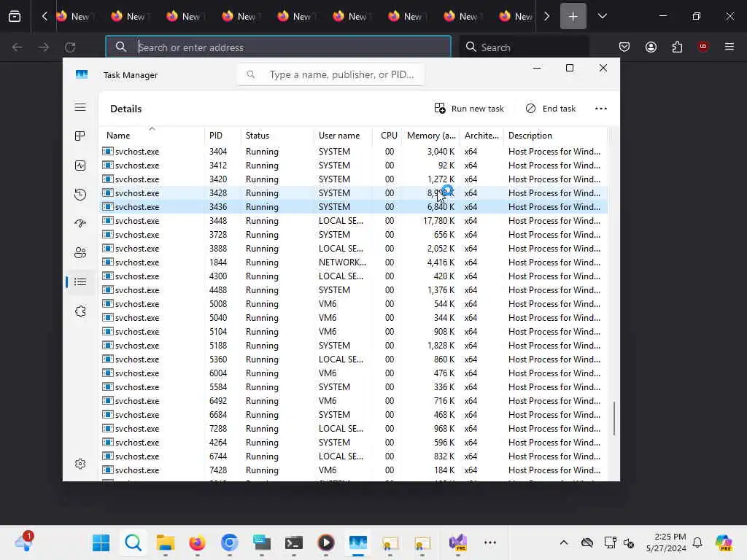This screenshot has width=747, height=560.
Task: Select svchost.exe row with PID 7428
Action: coord(354,470)
